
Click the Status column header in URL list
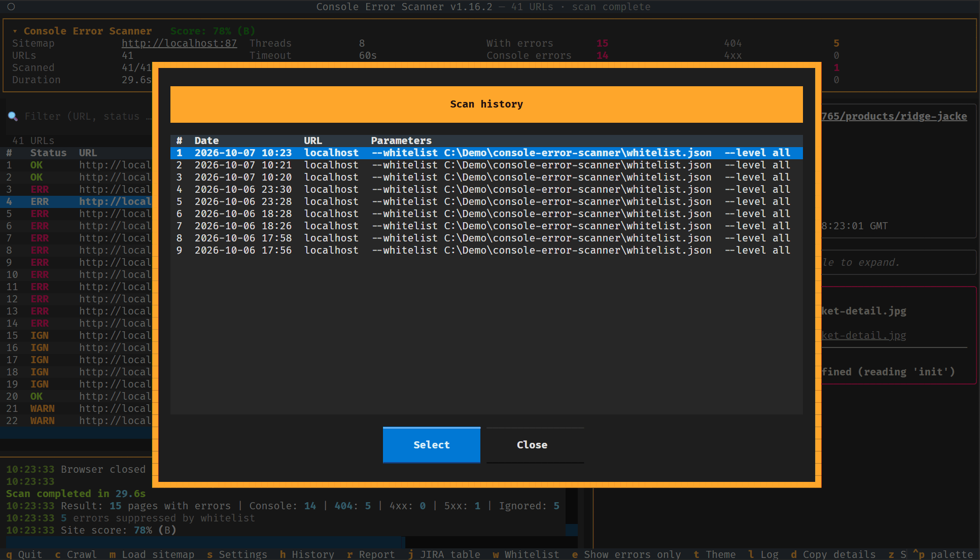(x=48, y=153)
